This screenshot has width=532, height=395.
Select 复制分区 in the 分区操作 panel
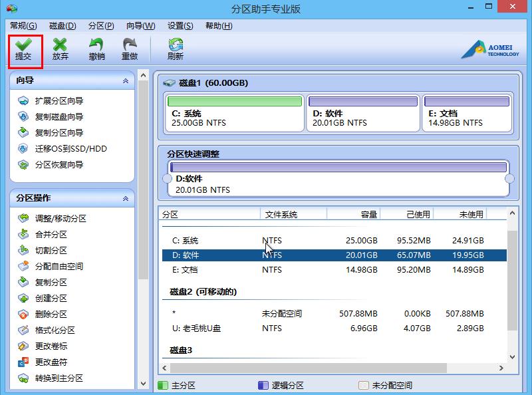[x=51, y=282]
